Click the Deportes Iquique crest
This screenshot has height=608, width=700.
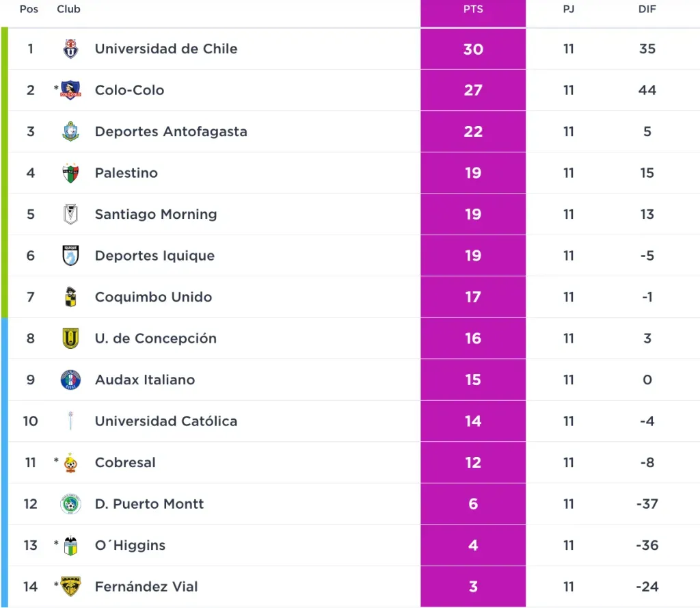click(x=70, y=256)
